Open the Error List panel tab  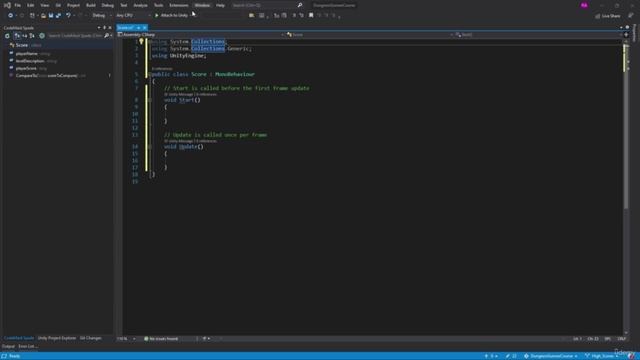pos(28,347)
